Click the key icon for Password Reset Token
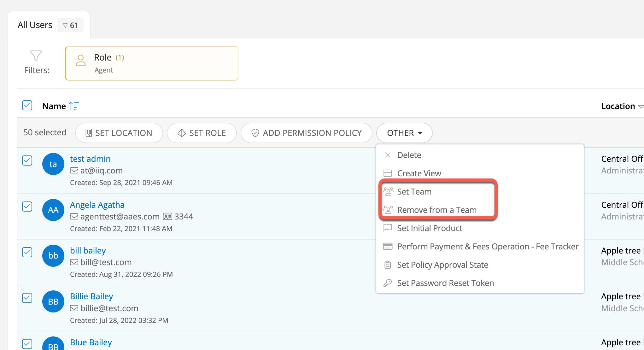Screen dimensions: 644x350 388,283
